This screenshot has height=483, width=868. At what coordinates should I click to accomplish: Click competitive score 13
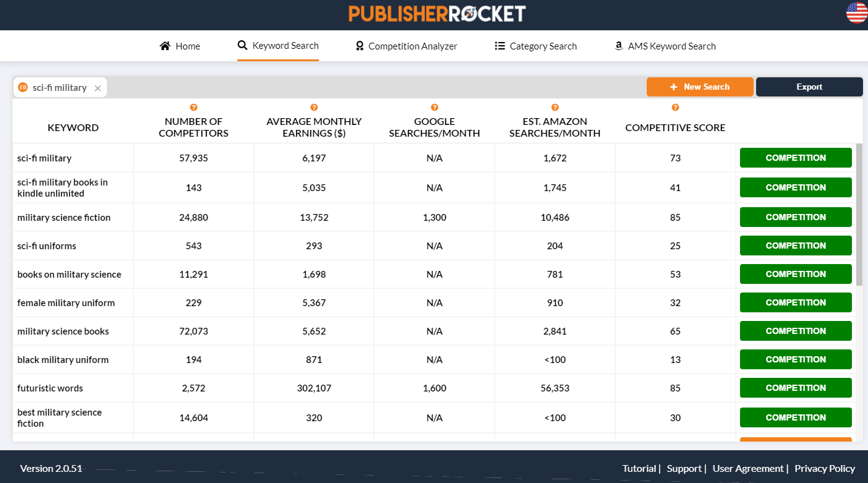tap(675, 359)
